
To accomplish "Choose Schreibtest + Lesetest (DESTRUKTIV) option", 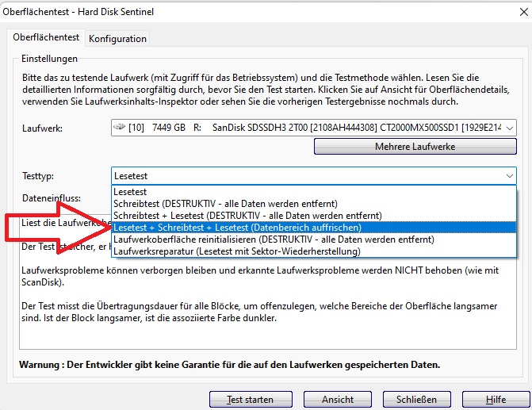I will (314, 216).
